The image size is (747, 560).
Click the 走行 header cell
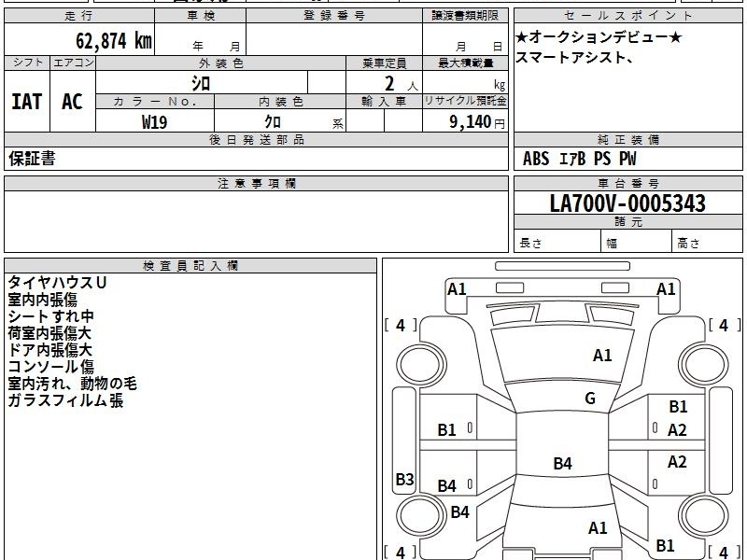click(x=79, y=16)
